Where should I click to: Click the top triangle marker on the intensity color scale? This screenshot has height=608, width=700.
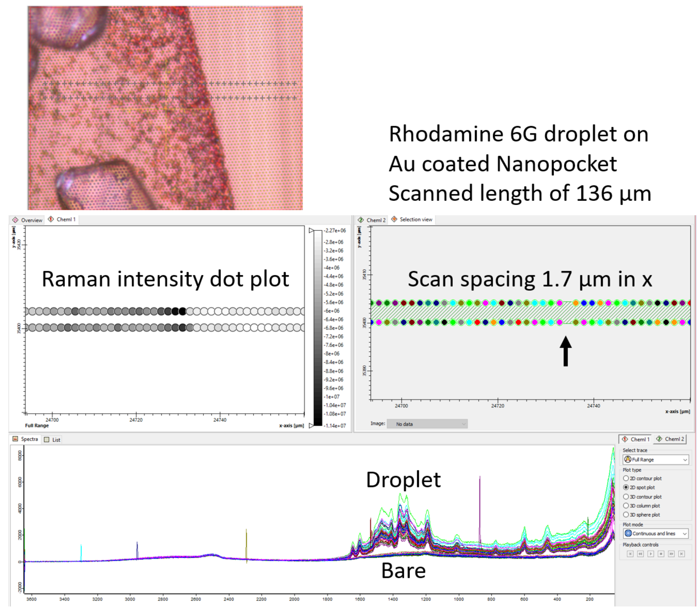311,231
